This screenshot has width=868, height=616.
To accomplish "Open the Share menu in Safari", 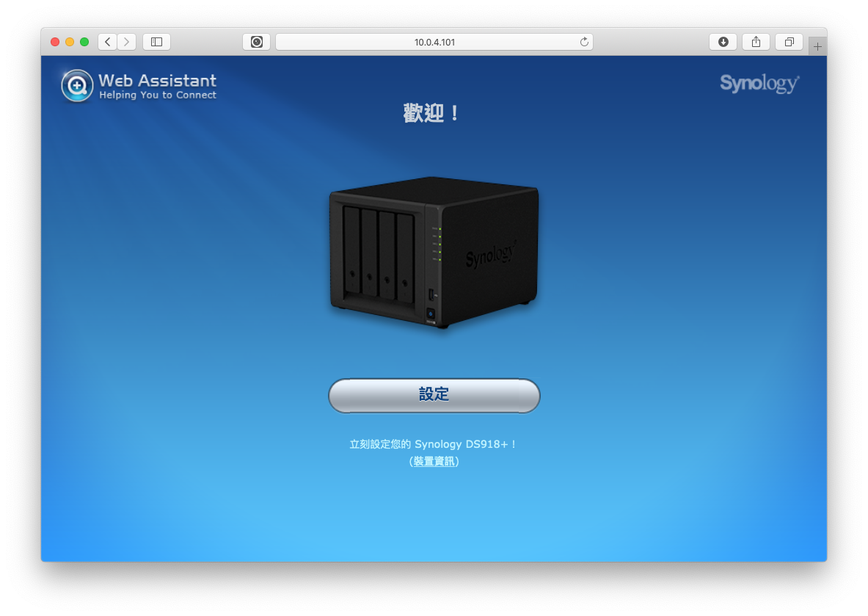I will click(756, 42).
